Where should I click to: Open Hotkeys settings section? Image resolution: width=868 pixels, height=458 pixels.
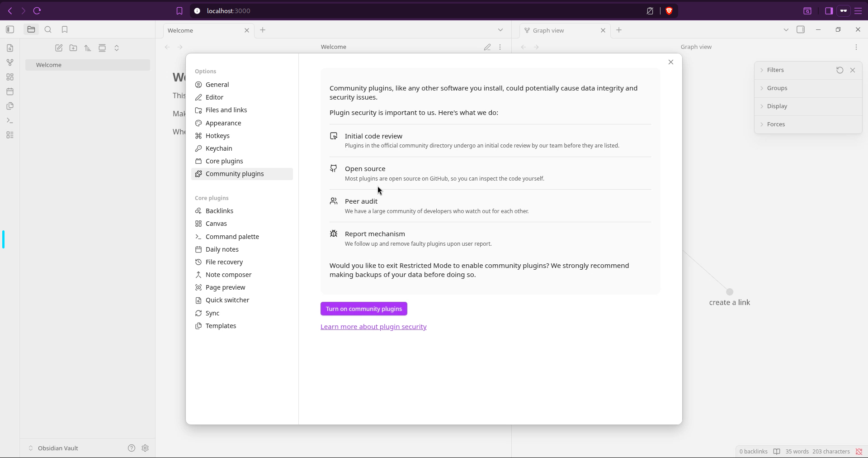[242, 136]
